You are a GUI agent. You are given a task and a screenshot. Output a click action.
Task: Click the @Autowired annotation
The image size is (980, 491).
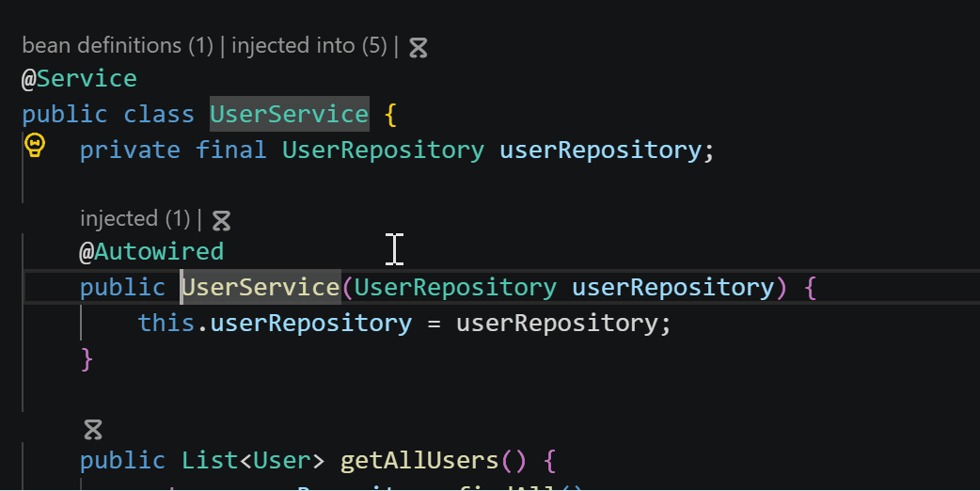(151, 252)
